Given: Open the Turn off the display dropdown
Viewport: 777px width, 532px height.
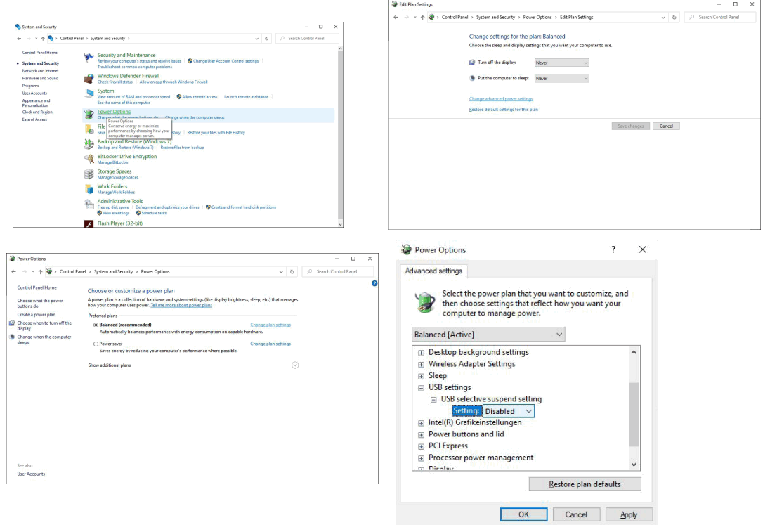Looking at the screenshot, I should pyautogui.click(x=561, y=63).
